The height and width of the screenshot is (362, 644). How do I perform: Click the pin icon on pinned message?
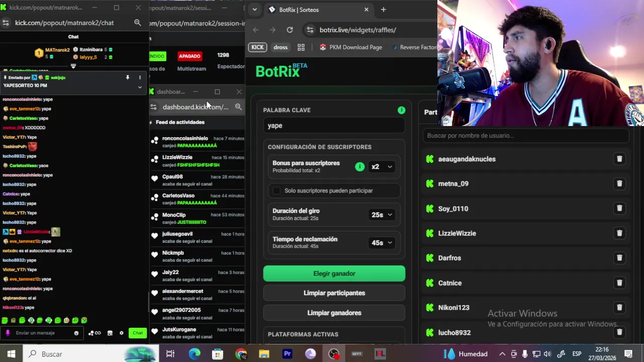127,77
